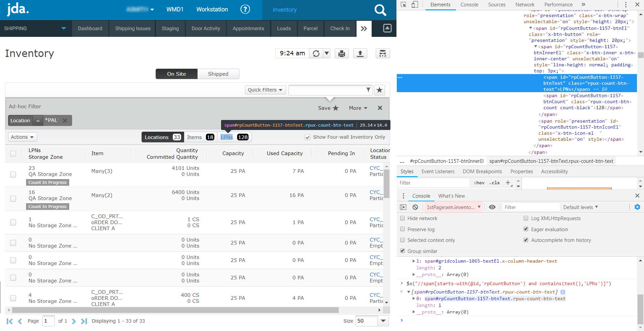This screenshot has width=644, height=331.
Task: Check Preserve log in Console settings
Action: [x=402, y=229]
